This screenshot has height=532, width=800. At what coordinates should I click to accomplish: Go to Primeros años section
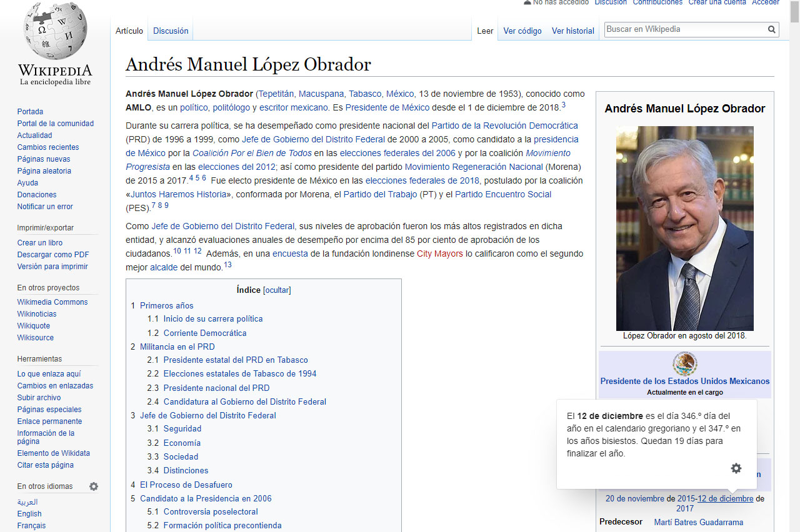[x=166, y=305]
